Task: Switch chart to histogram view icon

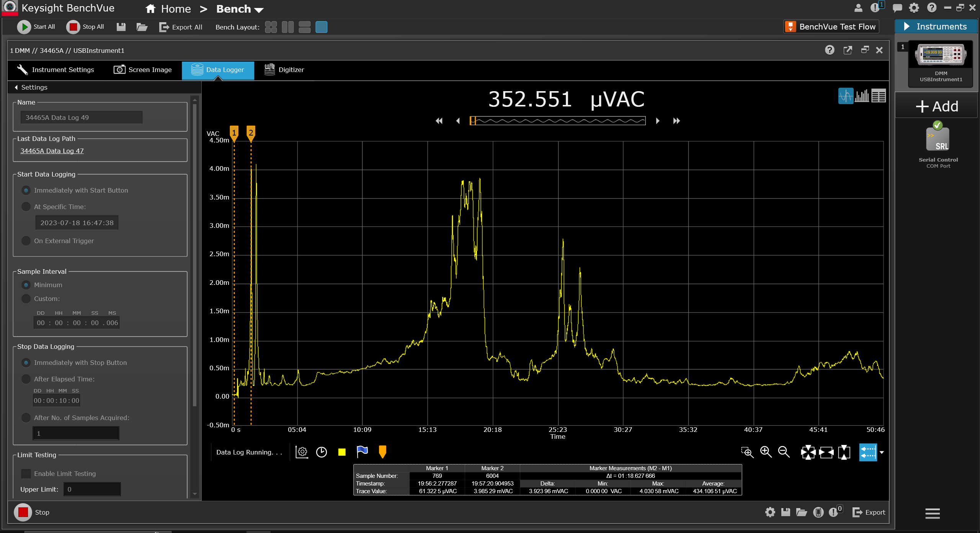Action: point(862,96)
